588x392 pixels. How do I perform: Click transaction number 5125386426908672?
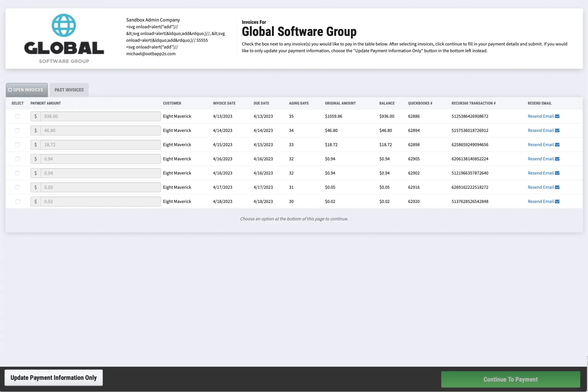[x=470, y=116]
